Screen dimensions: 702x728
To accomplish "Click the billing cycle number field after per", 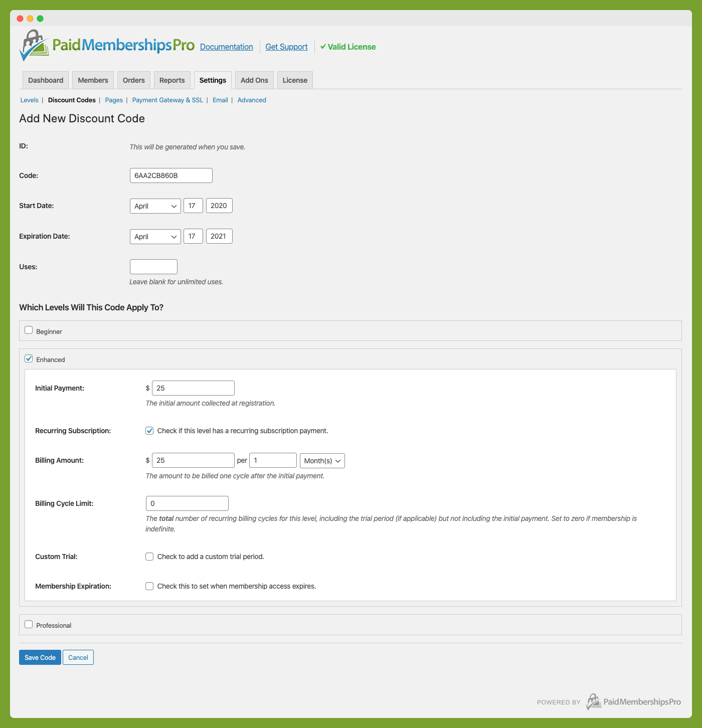I will point(273,460).
